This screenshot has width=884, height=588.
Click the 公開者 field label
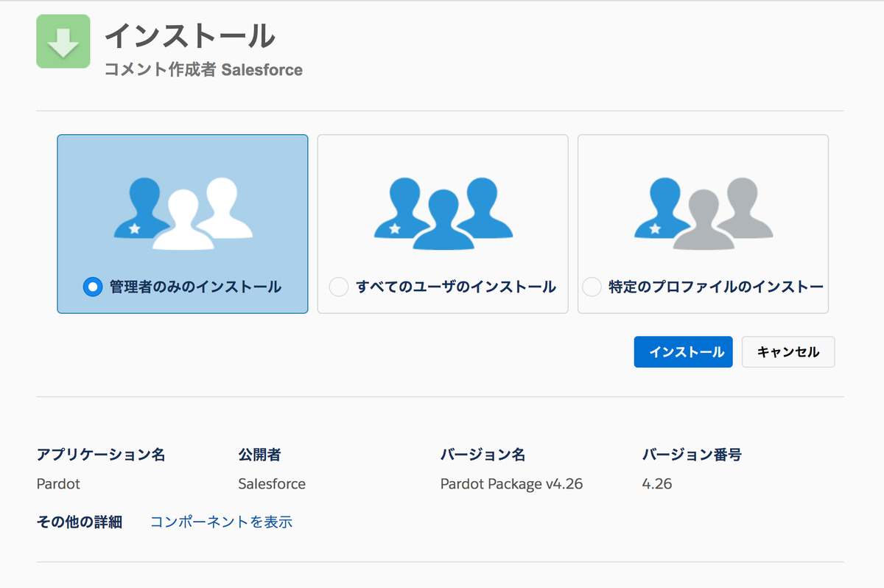[x=259, y=455]
